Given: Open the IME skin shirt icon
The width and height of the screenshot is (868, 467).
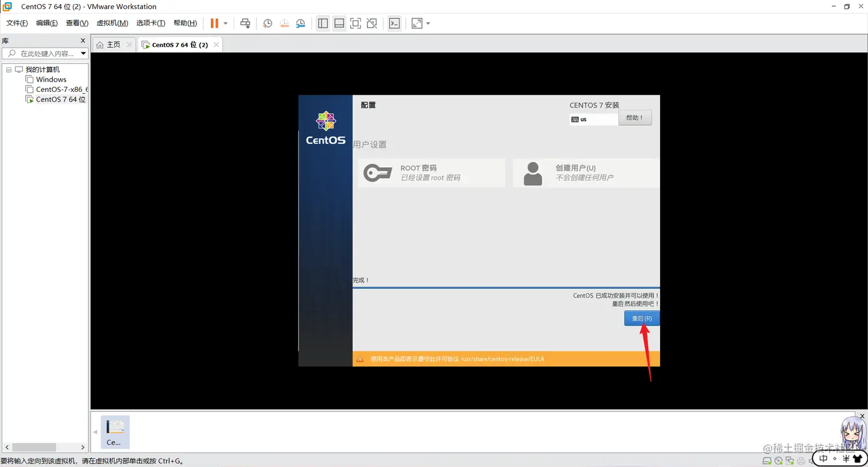Looking at the screenshot, I should click(858, 458).
